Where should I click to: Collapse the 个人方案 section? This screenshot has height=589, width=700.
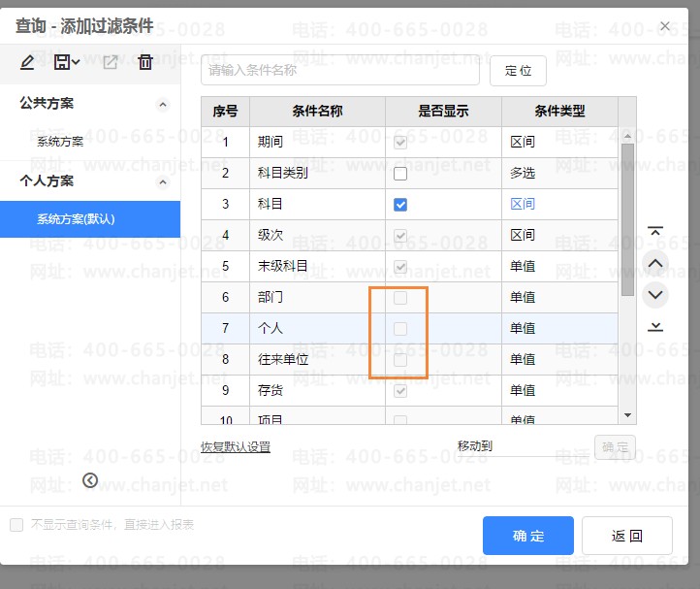coord(162,181)
